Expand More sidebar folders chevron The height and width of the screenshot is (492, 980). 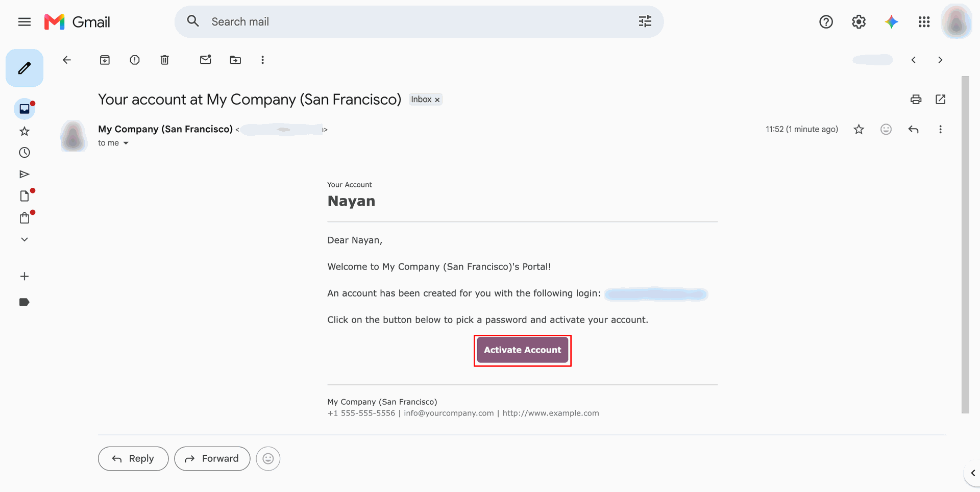[24, 239]
